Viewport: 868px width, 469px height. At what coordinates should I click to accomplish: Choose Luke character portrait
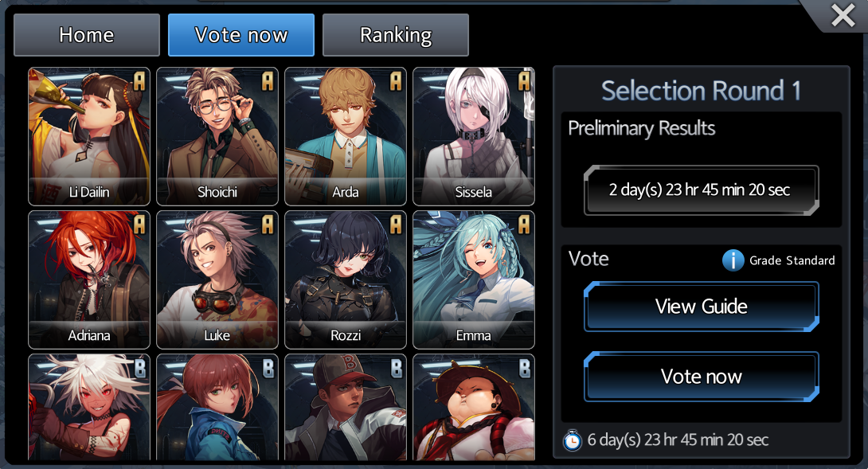pos(217,279)
